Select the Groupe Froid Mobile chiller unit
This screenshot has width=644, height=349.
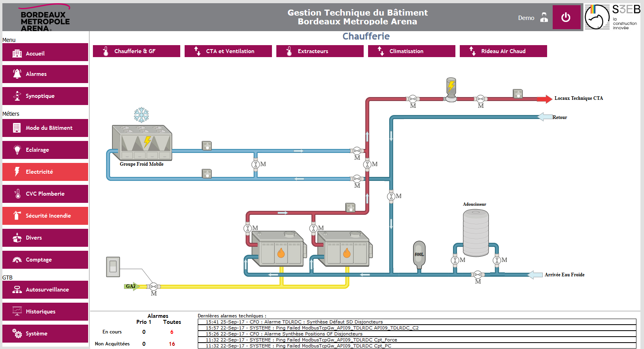pos(142,143)
